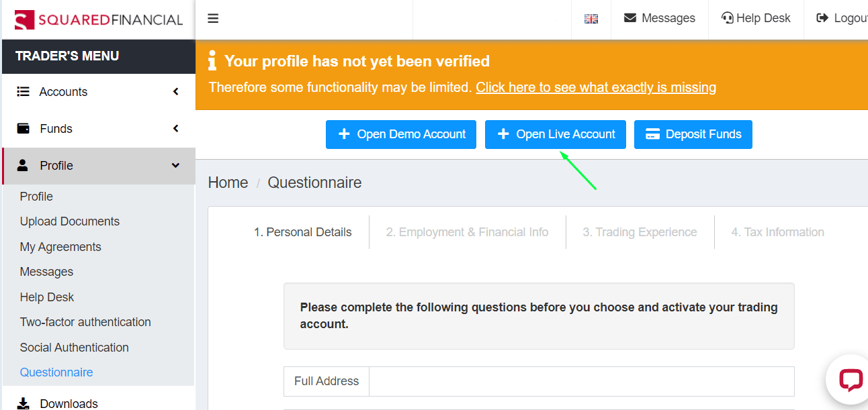This screenshot has height=410, width=868.
Task: Click the Open Demo Account button
Action: 401,134
